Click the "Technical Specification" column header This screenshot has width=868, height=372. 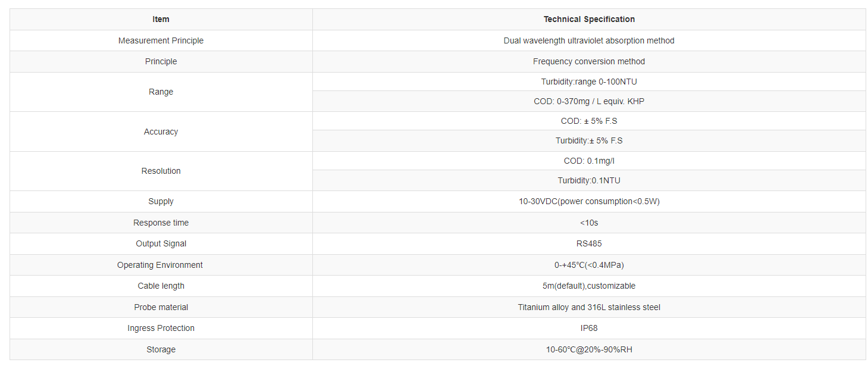coord(589,19)
